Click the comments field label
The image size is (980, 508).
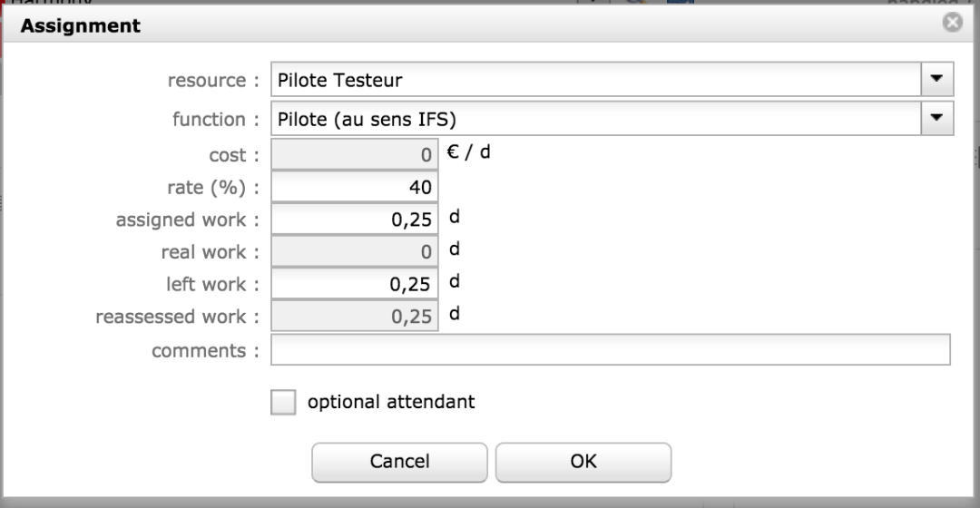point(204,350)
